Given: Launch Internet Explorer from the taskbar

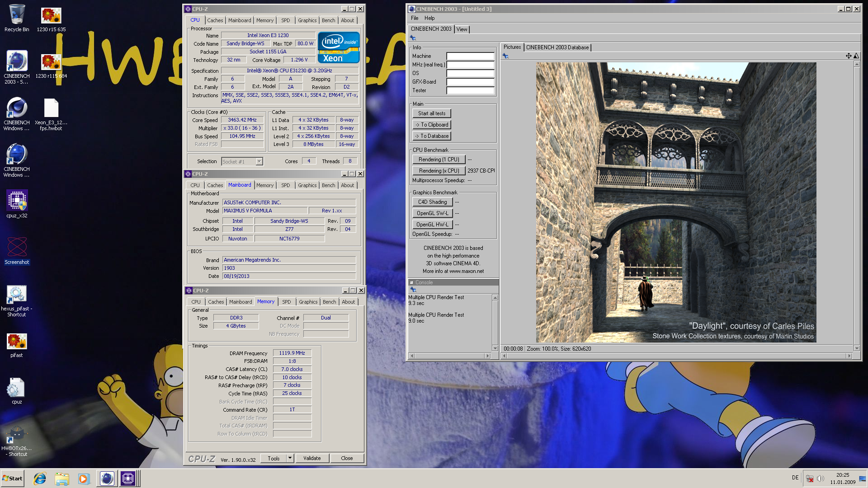Looking at the screenshot, I should coord(40,479).
